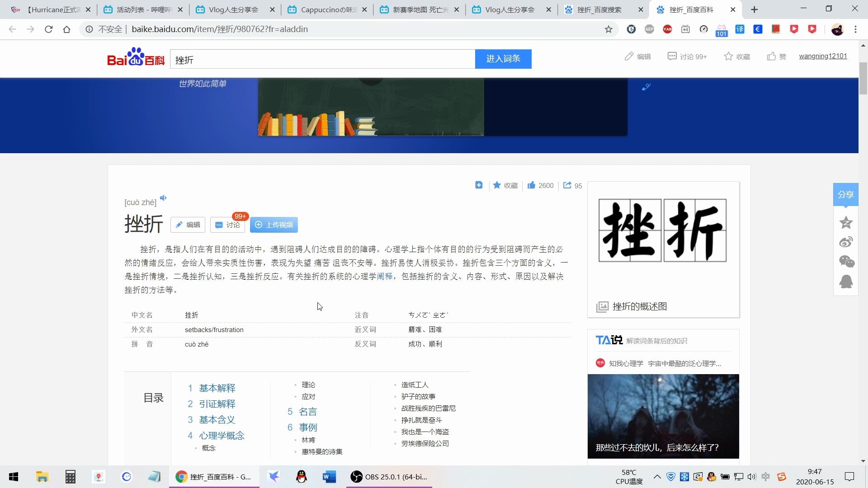This screenshot has height=488, width=868.
Task: Click the 分享 sidebar button
Action: point(845,195)
